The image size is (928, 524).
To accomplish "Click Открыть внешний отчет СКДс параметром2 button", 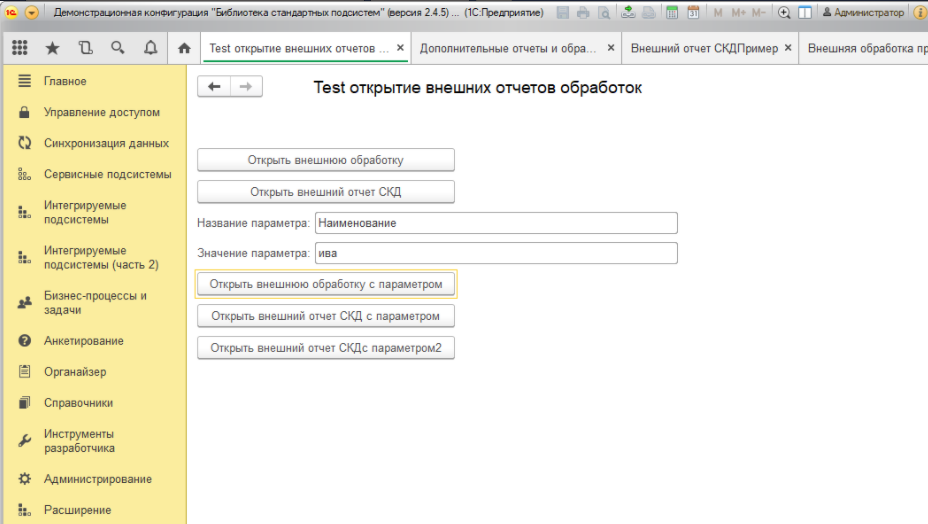I will 326,348.
